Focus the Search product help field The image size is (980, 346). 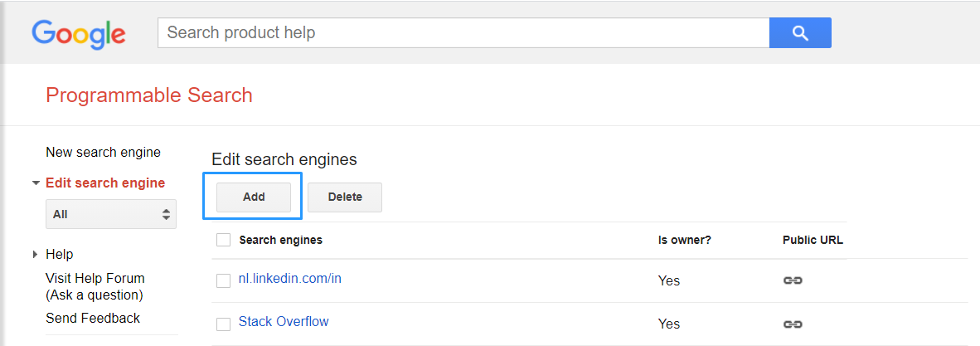[463, 33]
